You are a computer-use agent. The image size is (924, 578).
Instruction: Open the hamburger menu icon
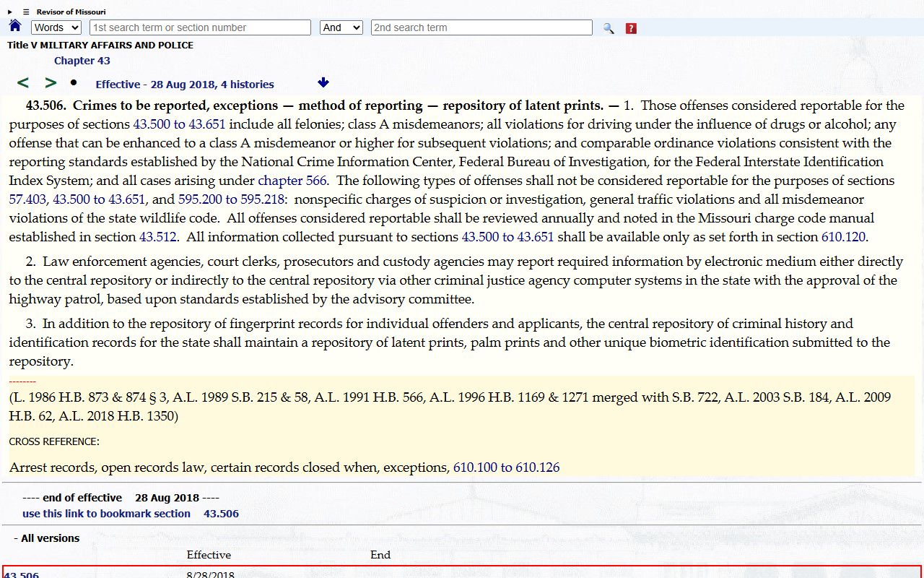[26, 12]
